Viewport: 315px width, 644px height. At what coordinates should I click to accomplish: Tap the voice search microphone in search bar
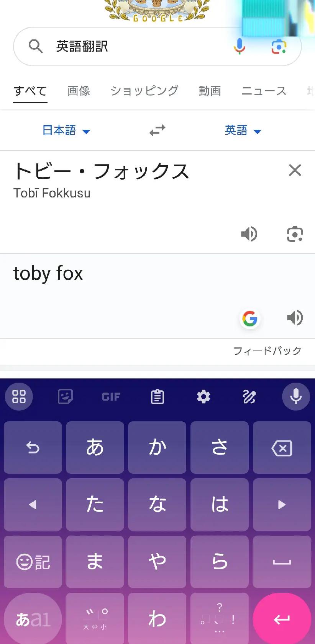point(240,46)
